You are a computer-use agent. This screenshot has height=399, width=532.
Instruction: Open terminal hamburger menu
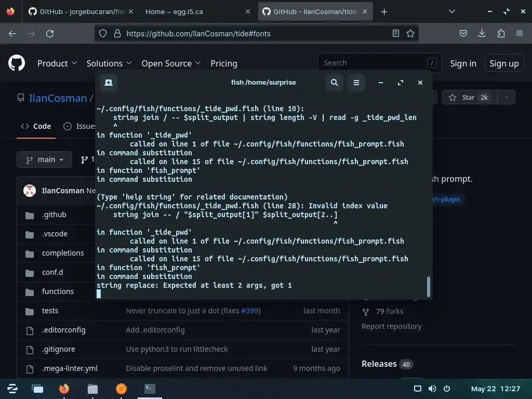[x=356, y=83]
